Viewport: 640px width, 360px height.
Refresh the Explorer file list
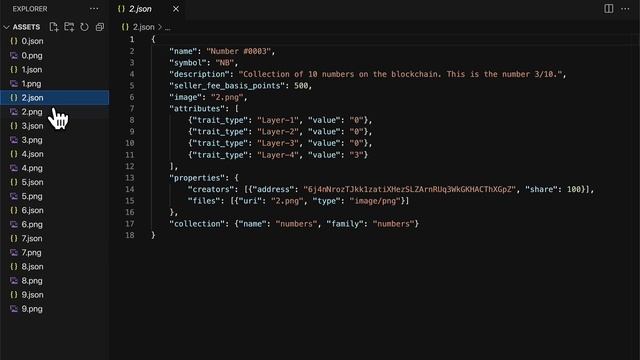point(84,27)
